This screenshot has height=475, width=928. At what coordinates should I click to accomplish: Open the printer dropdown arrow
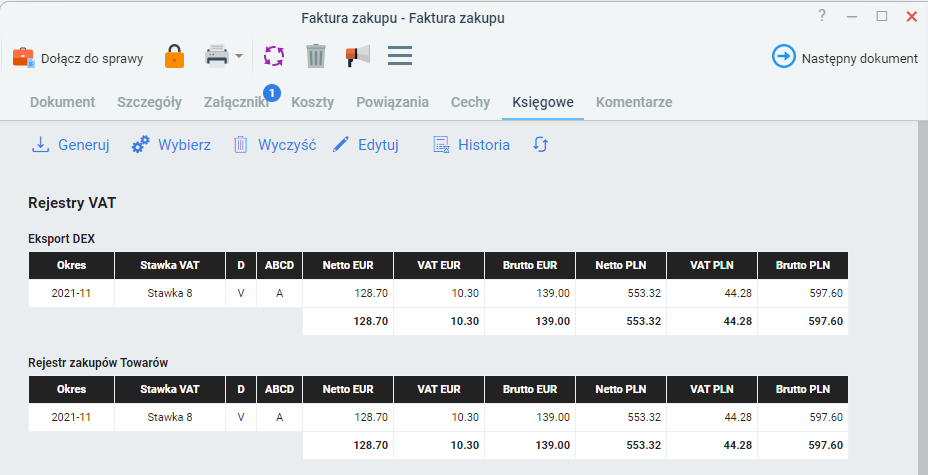click(239, 57)
